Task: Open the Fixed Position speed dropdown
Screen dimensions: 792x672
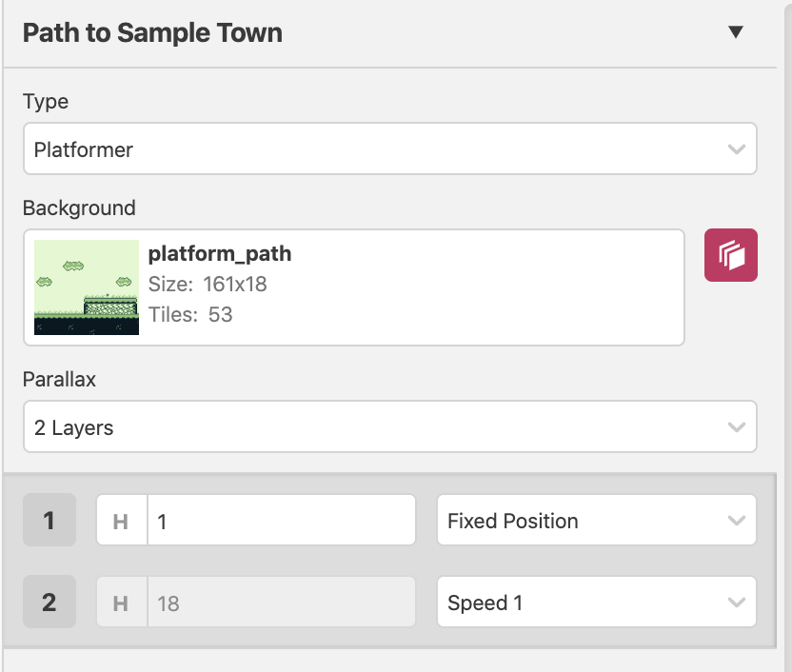Action: tap(597, 520)
